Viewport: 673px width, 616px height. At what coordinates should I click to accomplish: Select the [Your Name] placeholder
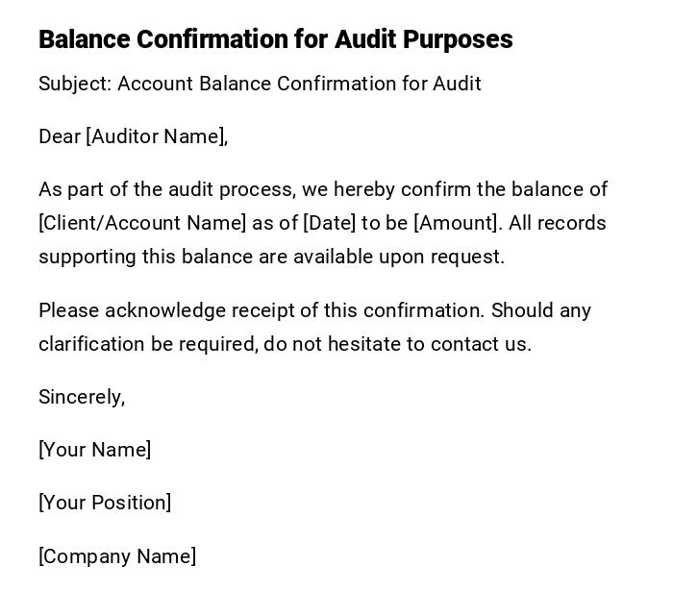(x=94, y=450)
